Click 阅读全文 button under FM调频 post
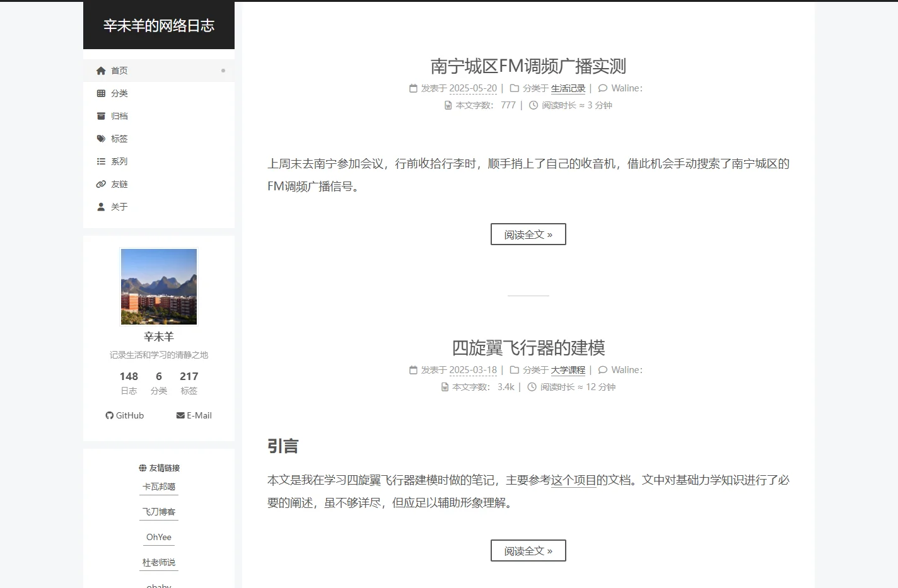The height and width of the screenshot is (588, 898). pyautogui.click(x=528, y=234)
